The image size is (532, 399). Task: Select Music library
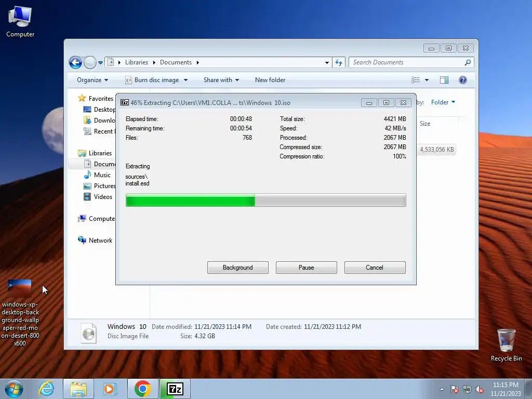pyautogui.click(x=97, y=175)
